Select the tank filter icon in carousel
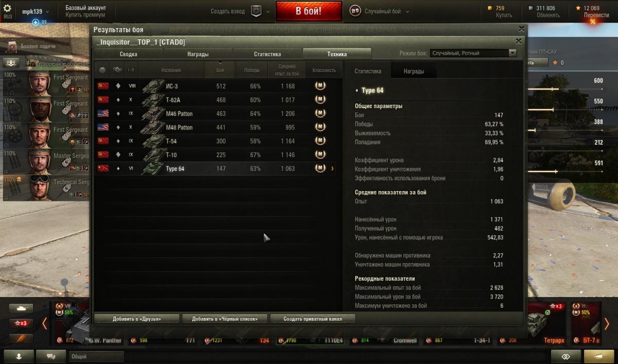 [21, 308]
